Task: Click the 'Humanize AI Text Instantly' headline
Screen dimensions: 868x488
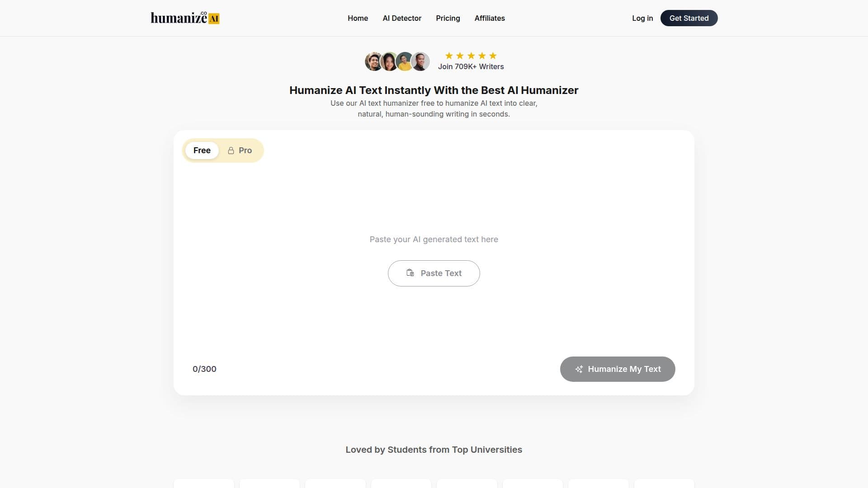Action: click(434, 90)
